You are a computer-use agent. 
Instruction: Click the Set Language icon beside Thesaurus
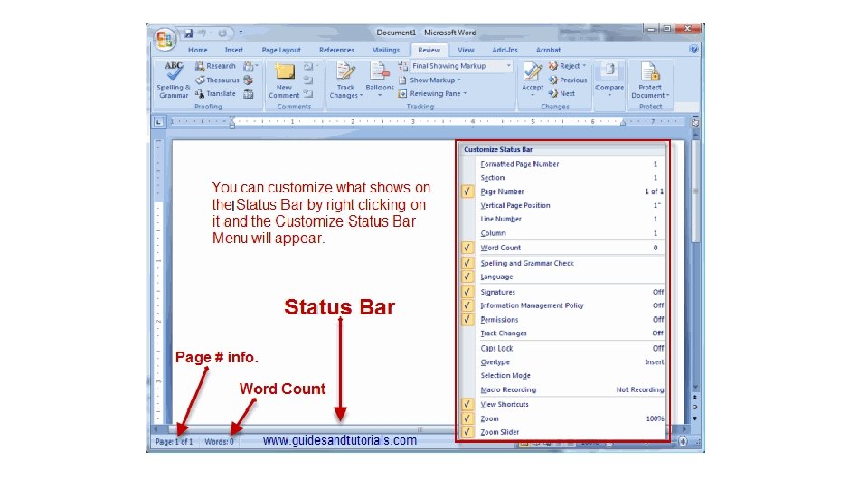248,80
